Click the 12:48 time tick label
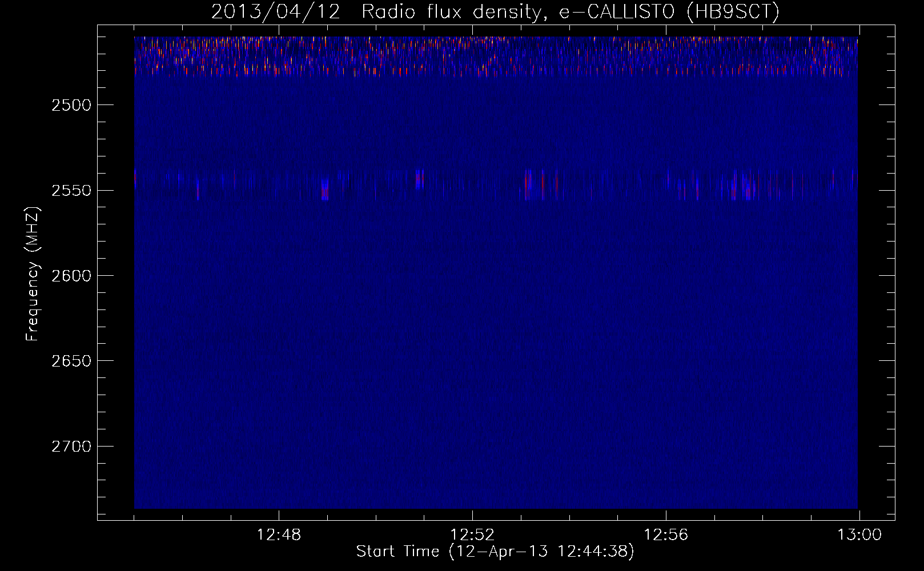924x571 pixels. point(279,535)
